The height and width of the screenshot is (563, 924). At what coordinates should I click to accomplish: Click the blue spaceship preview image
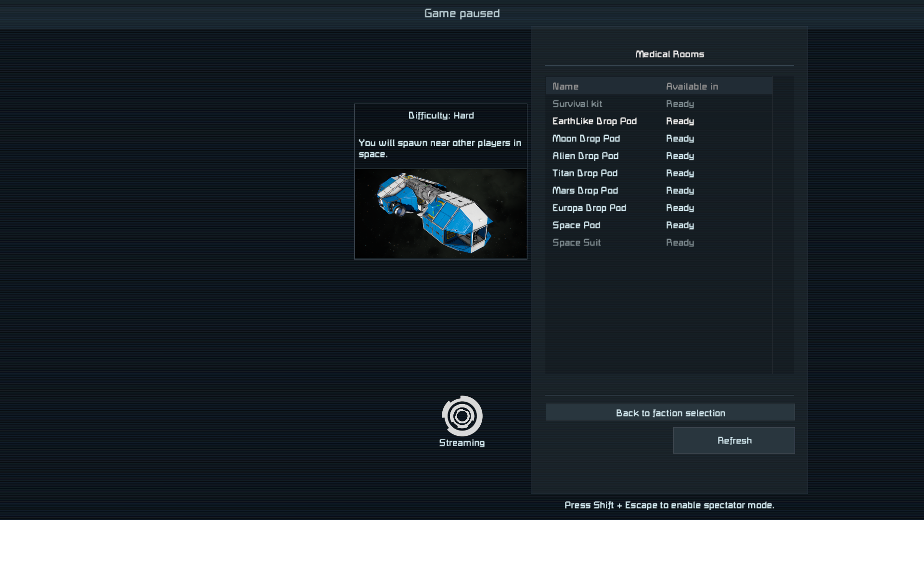(440, 213)
